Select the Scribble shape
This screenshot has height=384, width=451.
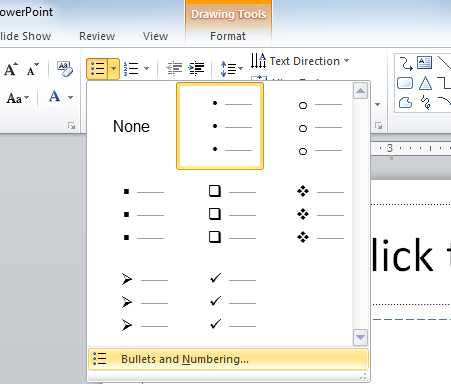(x=425, y=102)
